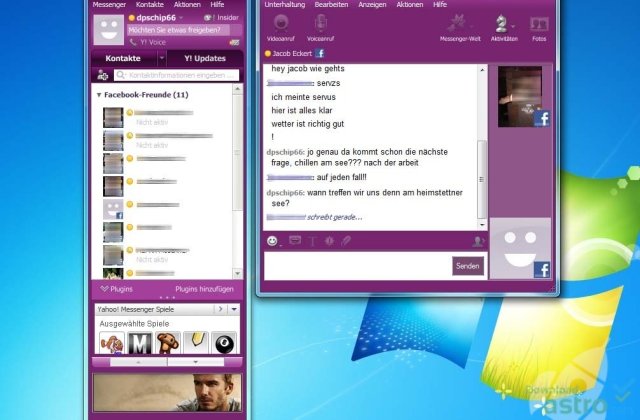Click the dpschip66 profile avatar
The height and width of the screenshot is (420, 640).
[109, 30]
